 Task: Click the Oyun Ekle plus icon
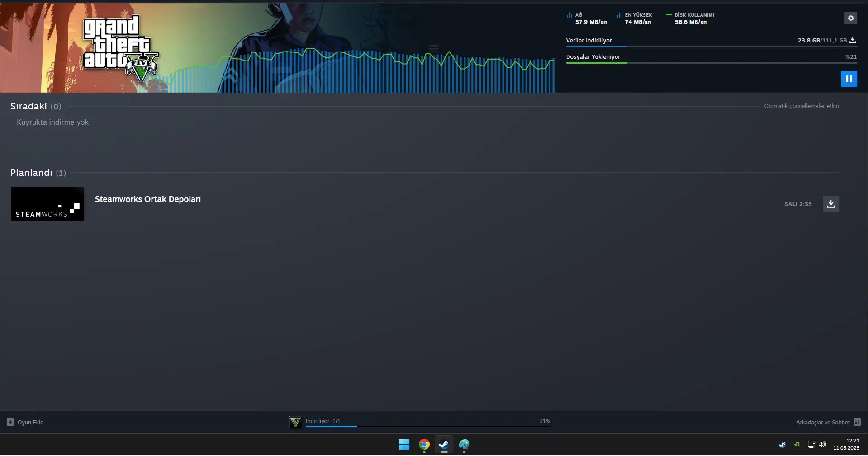10,422
